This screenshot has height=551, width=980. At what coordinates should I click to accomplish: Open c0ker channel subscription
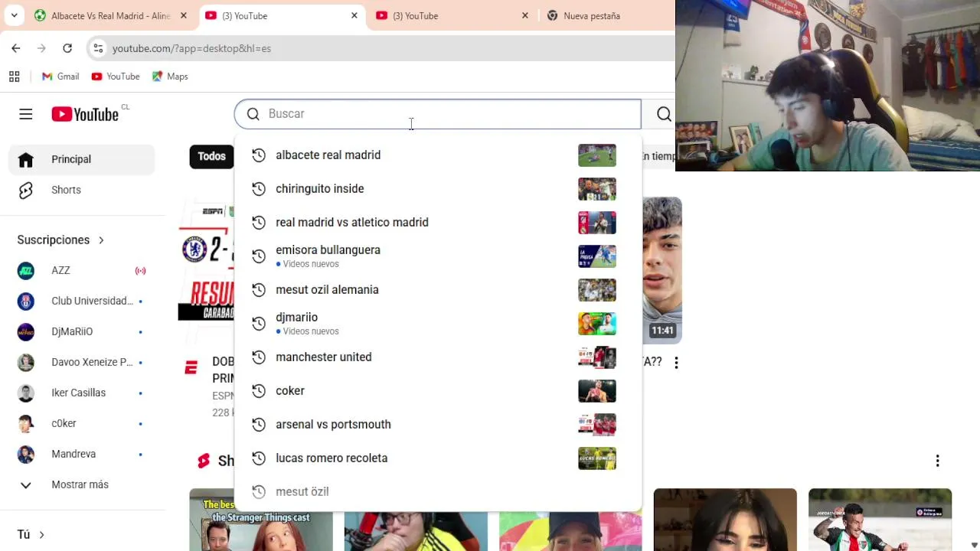point(82,423)
